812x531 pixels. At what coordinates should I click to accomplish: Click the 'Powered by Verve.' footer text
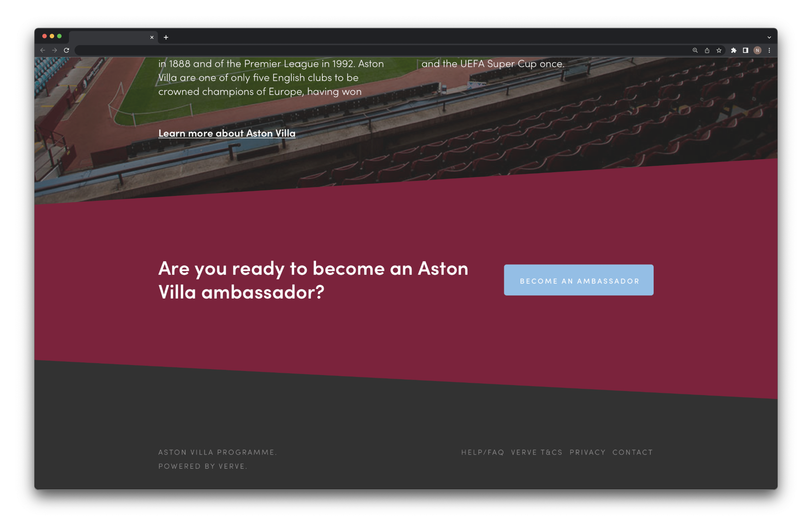tap(203, 466)
